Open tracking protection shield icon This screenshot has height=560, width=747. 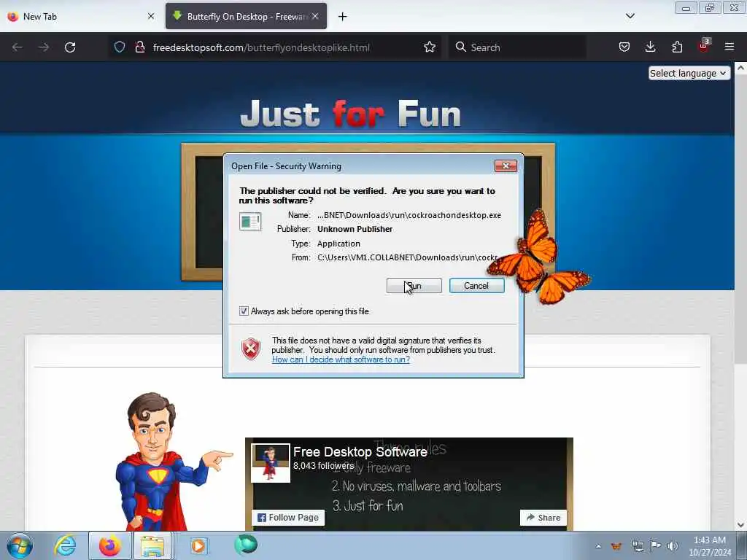pos(120,47)
